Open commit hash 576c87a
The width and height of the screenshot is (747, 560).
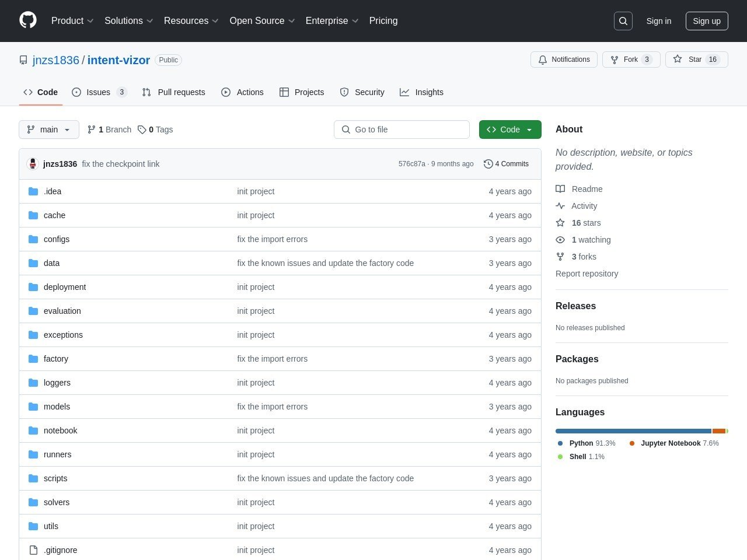[412, 164]
